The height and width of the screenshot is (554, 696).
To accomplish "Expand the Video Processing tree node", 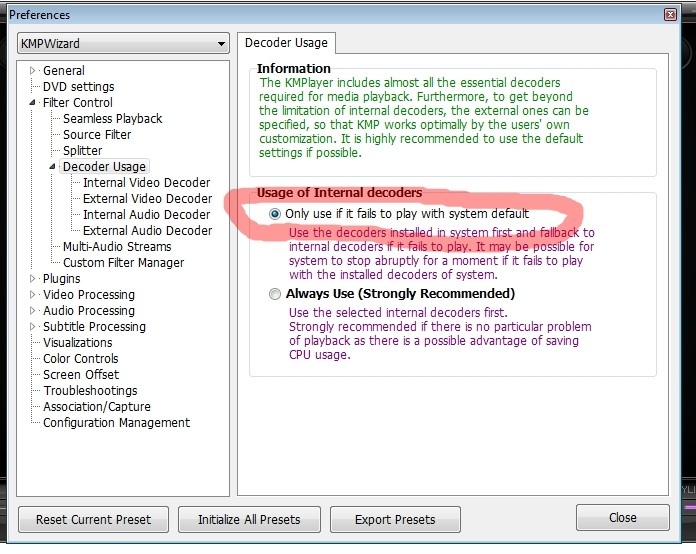I will click(32, 294).
